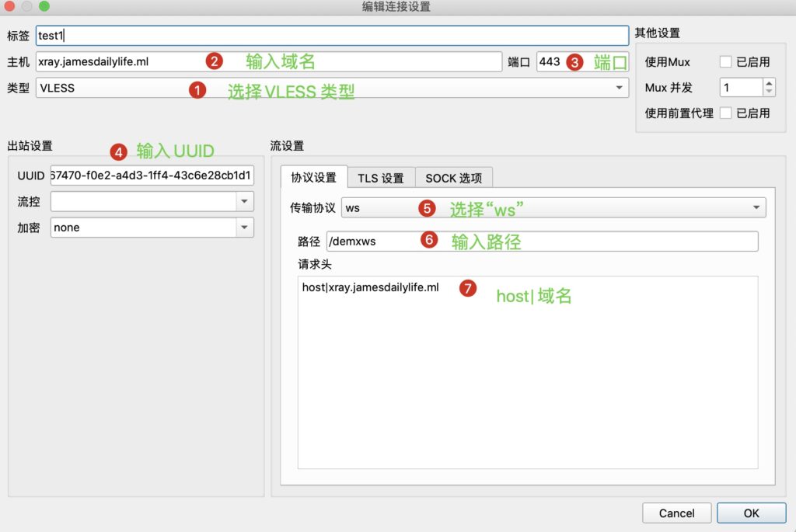
Task: Open the 传输协议 dropdown showing ws
Action: point(553,207)
